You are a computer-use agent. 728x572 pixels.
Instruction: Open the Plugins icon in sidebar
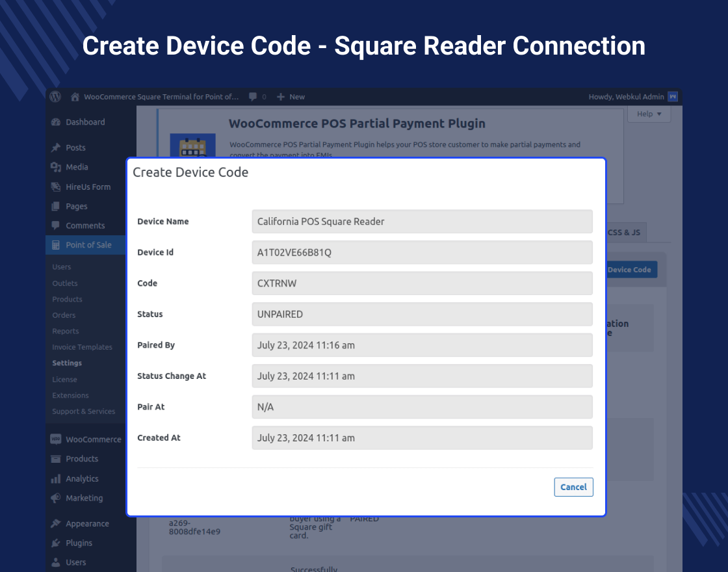click(55, 543)
